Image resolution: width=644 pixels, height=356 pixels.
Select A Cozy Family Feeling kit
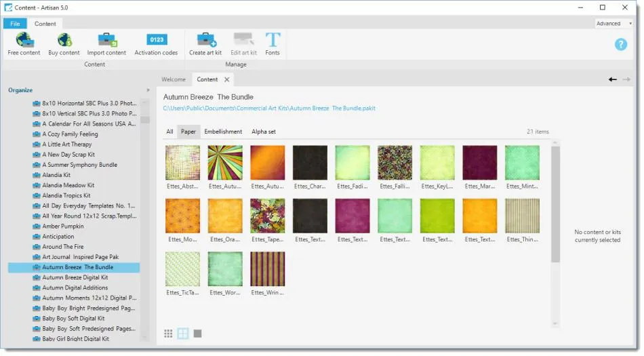tap(70, 134)
